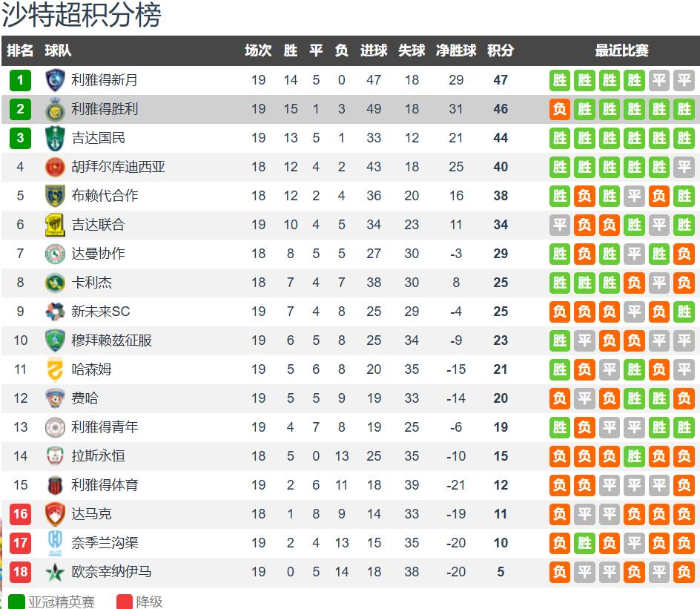This screenshot has width=700, height=609.
Task: Click the red 降级 legend swatch
Action: coord(124,601)
